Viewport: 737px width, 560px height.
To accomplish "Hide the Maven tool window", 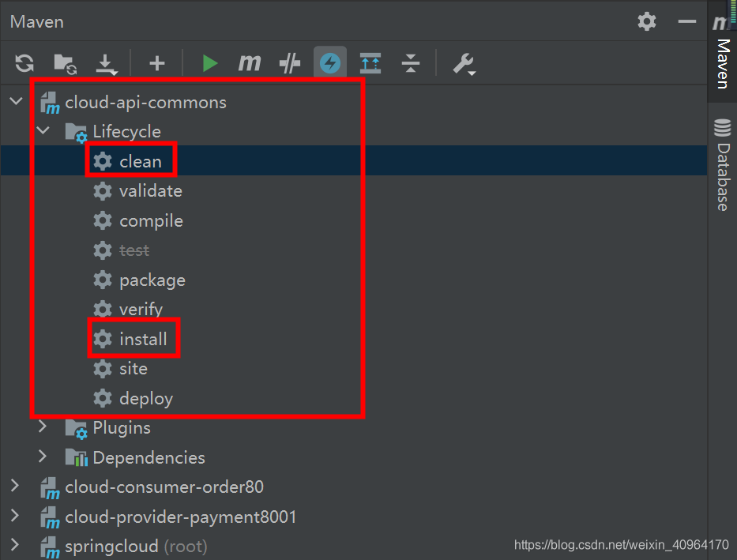I will pyautogui.click(x=686, y=21).
